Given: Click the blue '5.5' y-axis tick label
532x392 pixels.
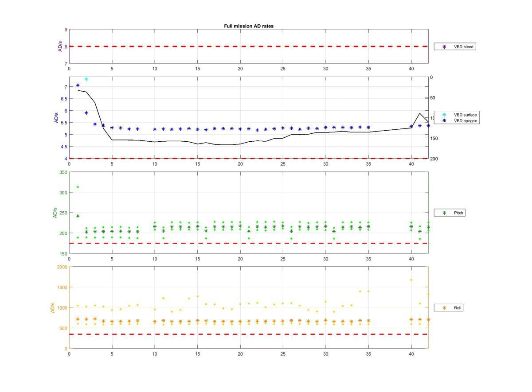Looking at the screenshot, I should point(64,123).
